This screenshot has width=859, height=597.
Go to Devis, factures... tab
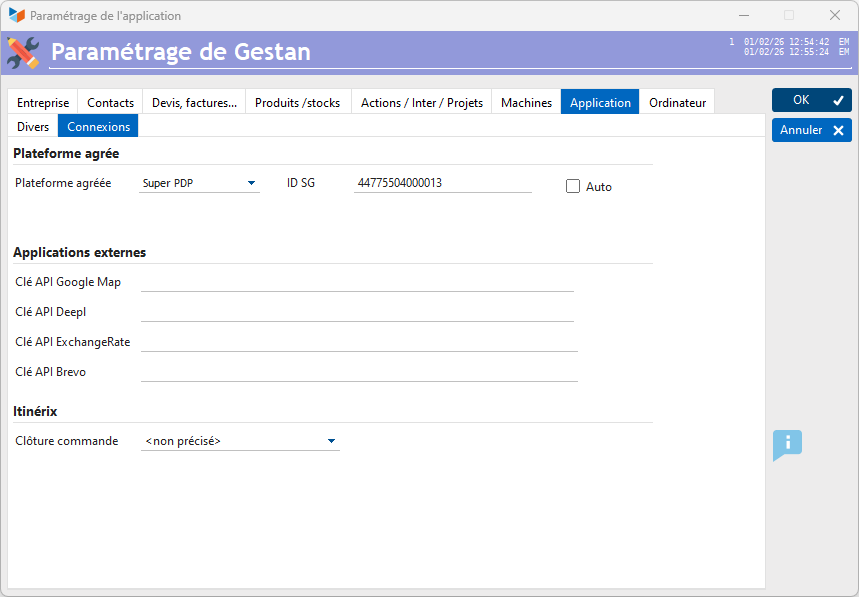point(194,102)
